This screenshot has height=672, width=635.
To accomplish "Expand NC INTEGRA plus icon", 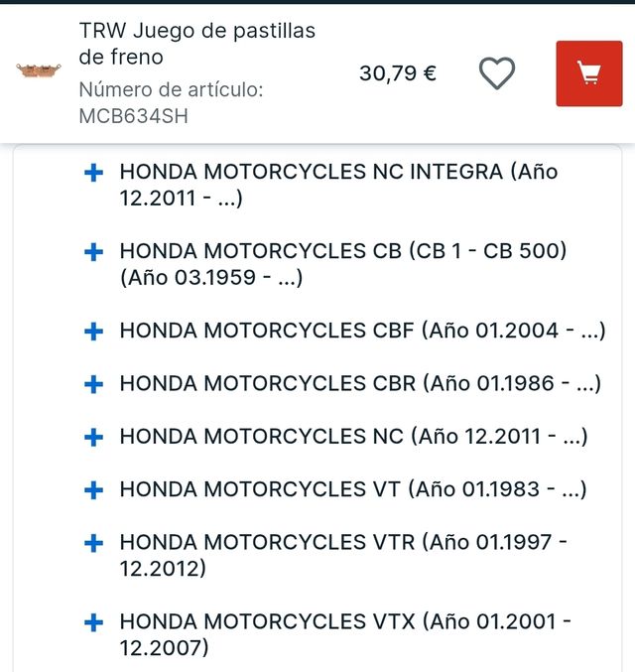I will (x=94, y=173).
